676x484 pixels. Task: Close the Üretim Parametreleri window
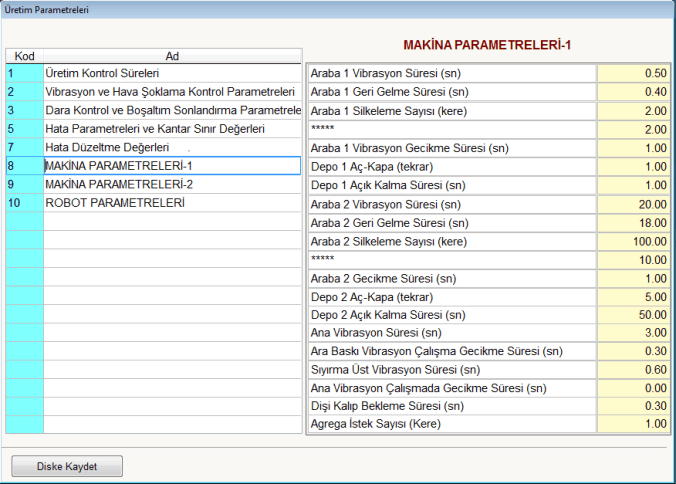(x=660, y=10)
